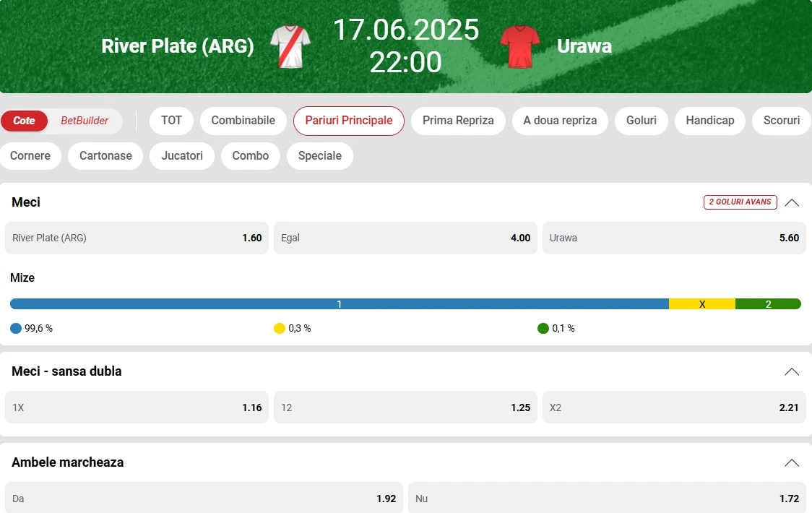Viewport: 812px width, 513px height.
Task: Open the Jucatori tab
Action: (182, 156)
